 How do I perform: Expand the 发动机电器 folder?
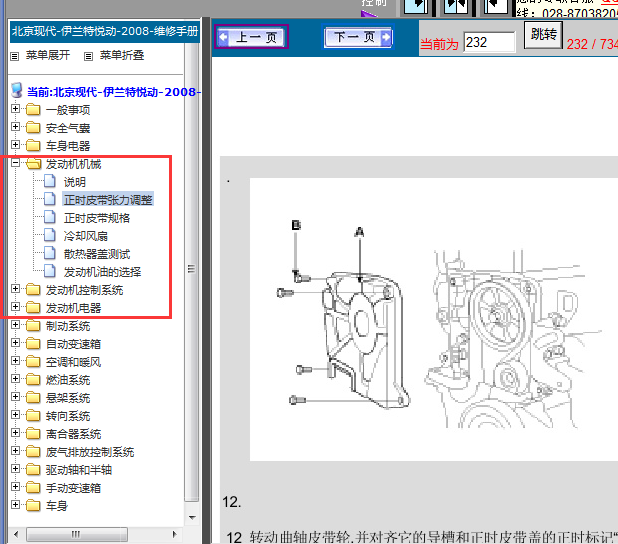click(15, 307)
